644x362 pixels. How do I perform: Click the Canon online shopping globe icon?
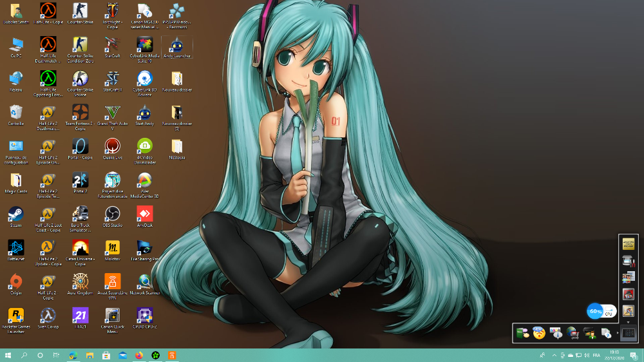pyautogui.click(x=573, y=333)
